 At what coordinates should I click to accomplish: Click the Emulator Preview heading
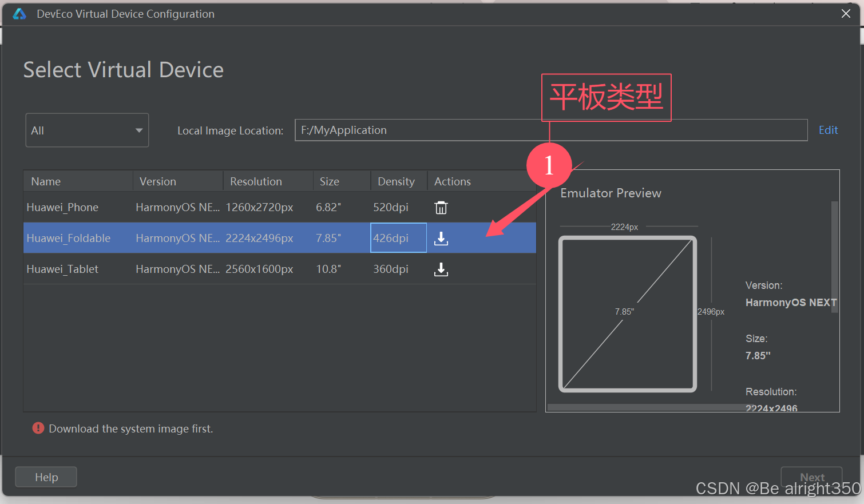611,193
